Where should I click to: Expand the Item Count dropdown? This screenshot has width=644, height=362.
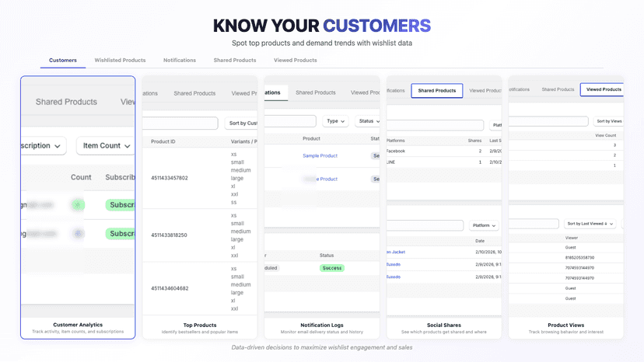click(x=106, y=146)
